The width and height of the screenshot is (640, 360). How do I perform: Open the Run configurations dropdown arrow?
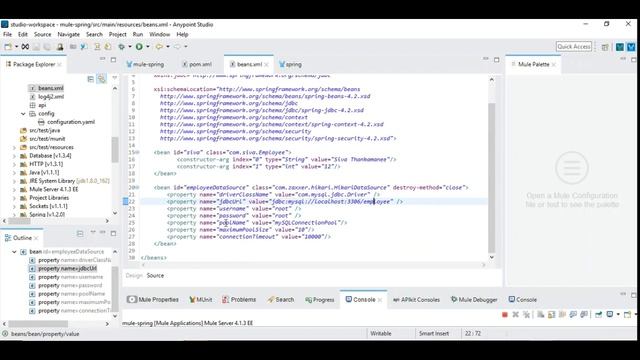click(x=148, y=47)
